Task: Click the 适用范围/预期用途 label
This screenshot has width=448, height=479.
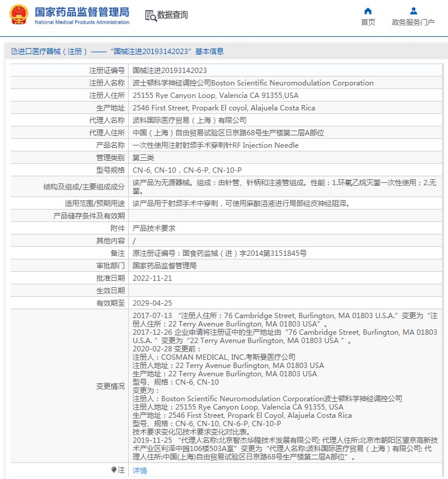Action: 94,204
